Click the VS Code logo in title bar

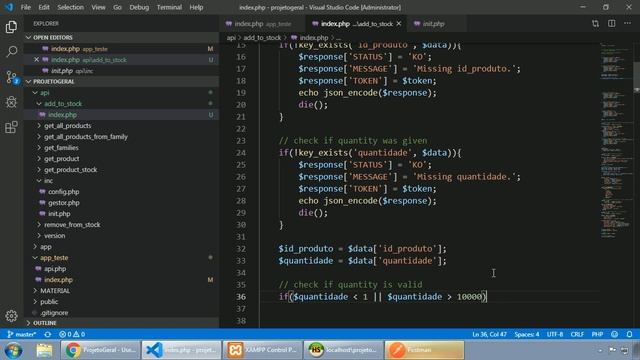tap(9, 7)
